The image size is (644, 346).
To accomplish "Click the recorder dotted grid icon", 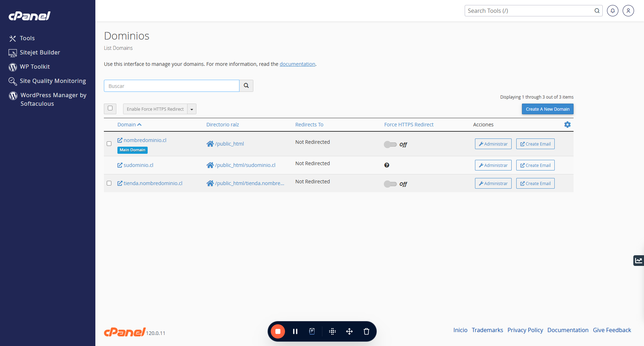I will pos(332,331).
